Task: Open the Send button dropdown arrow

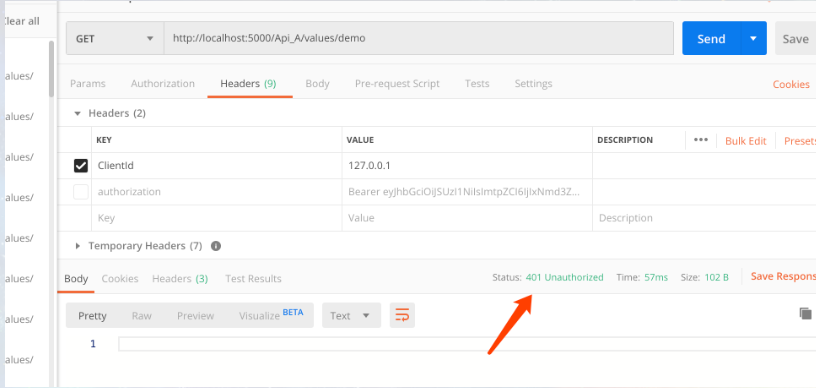Action: [x=753, y=38]
